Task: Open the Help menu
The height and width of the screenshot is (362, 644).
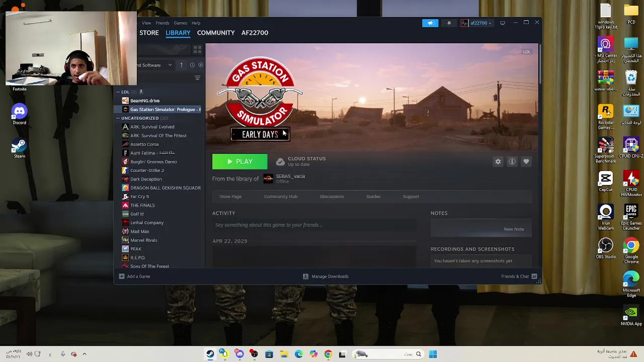Action: 196,23
